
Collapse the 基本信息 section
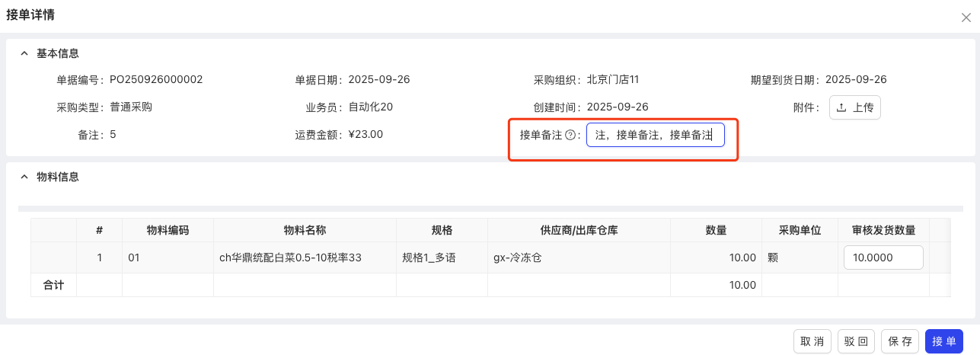click(24, 54)
